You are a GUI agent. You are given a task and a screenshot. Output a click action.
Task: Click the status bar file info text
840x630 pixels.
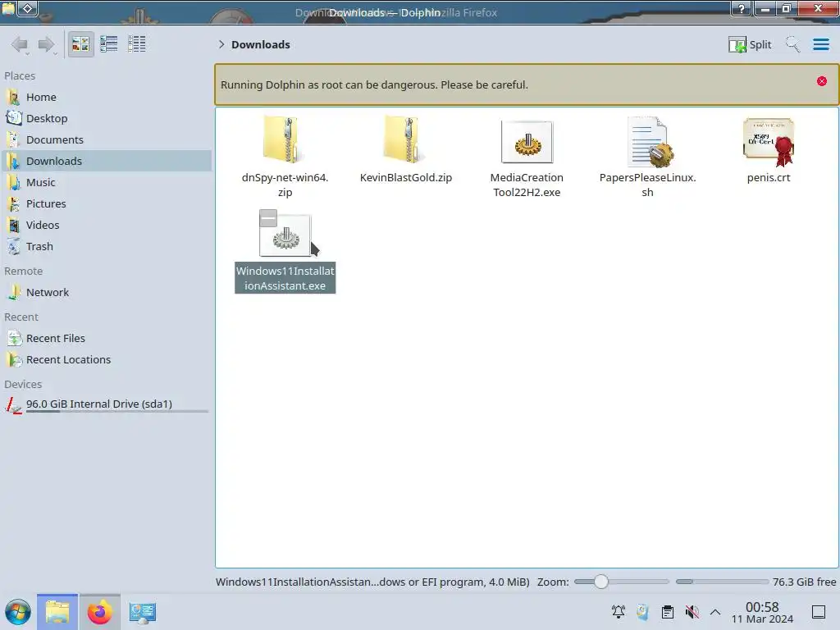click(372, 582)
